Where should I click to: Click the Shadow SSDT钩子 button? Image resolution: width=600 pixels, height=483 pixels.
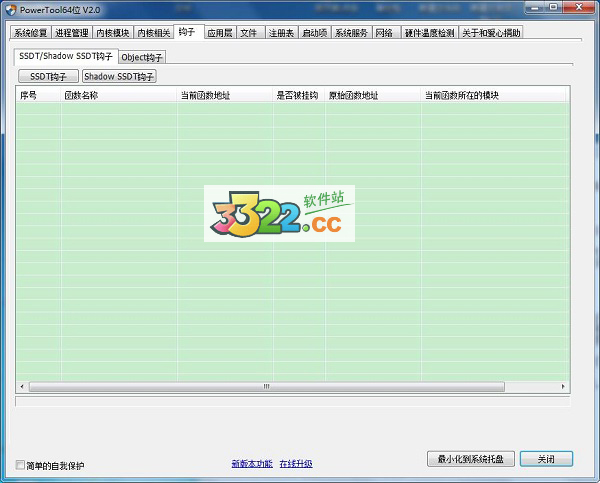point(119,76)
